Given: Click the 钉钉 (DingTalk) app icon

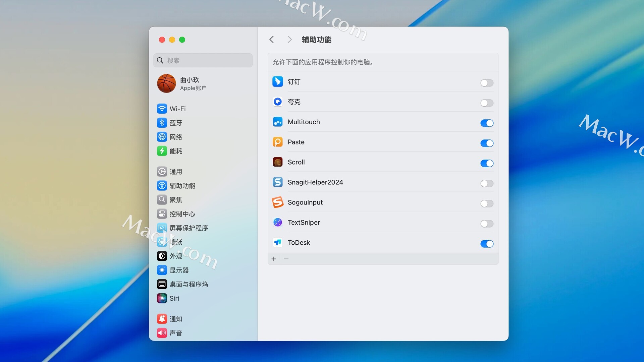Looking at the screenshot, I should point(277,81).
